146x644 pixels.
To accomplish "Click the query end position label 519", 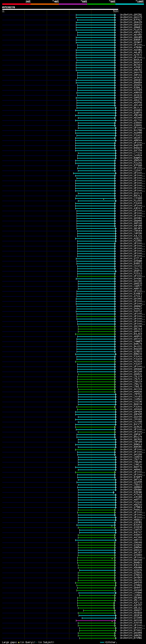I will click(x=115, y=11).
